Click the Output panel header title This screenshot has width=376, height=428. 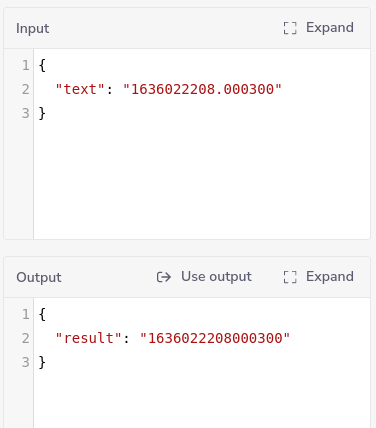pyautogui.click(x=39, y=277)
